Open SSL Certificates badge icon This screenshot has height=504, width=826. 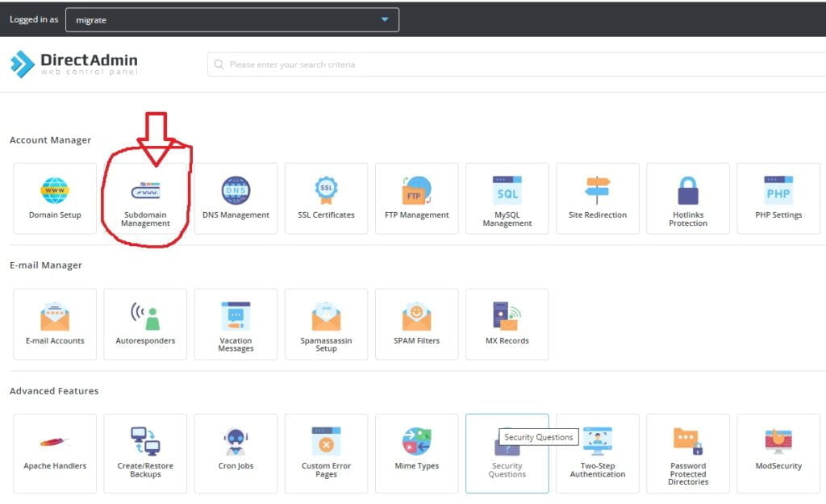coord(326,190)
